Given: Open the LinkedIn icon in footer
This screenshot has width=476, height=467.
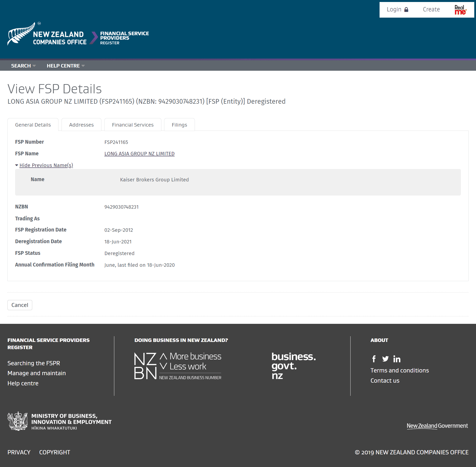Looking at the screenshot, I should pos(397,359).
